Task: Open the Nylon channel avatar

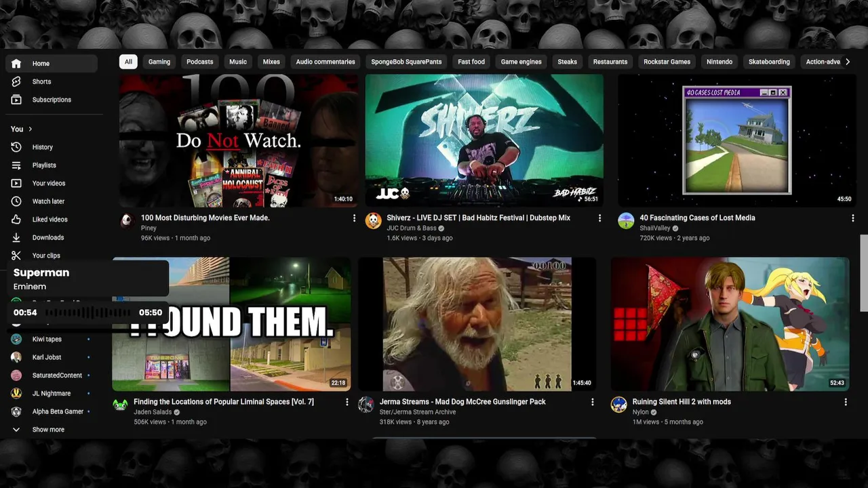Action: (619, 405)
